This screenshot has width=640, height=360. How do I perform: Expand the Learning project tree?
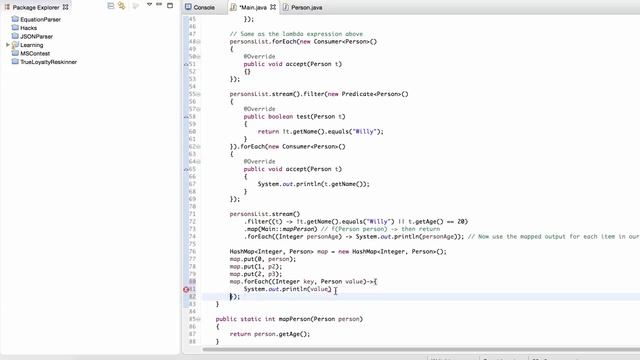pyautogui.click(x=7, y=45)
